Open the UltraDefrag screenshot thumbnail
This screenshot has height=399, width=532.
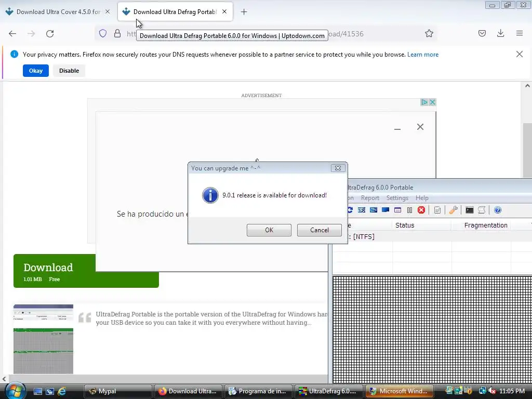43,339
